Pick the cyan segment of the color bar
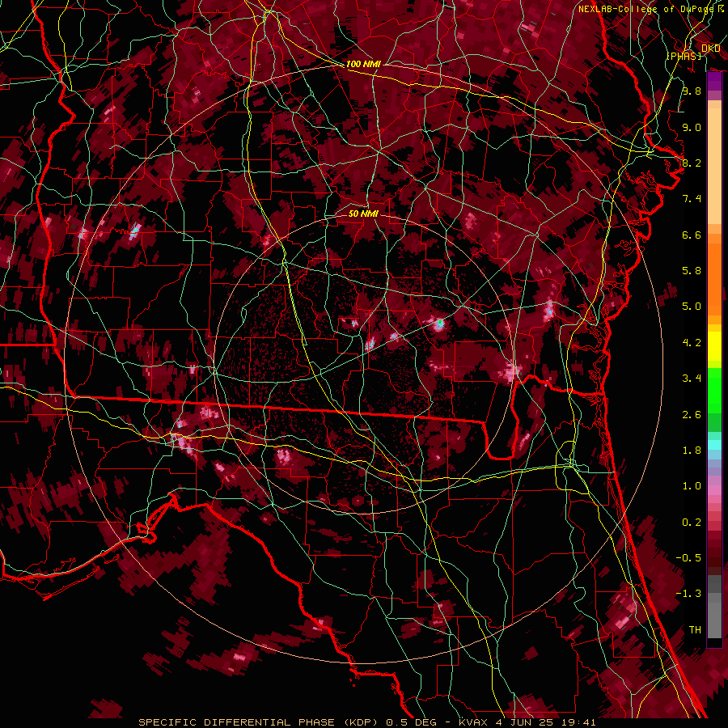The height and width of the screenshot is (728, 728). point(714,444)
